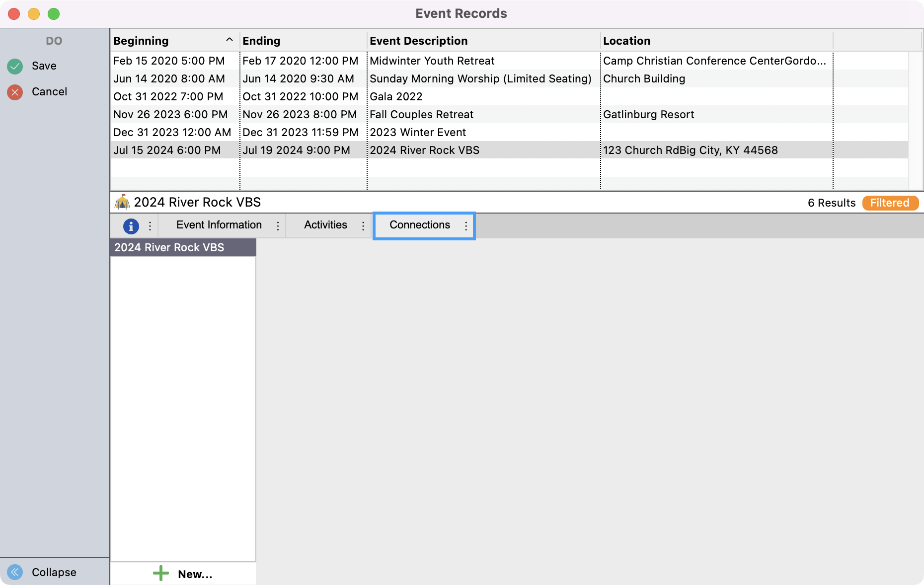The image size is (924, 585).
Task: Switch to the Activities tab
Action: [x=325, y=225]
